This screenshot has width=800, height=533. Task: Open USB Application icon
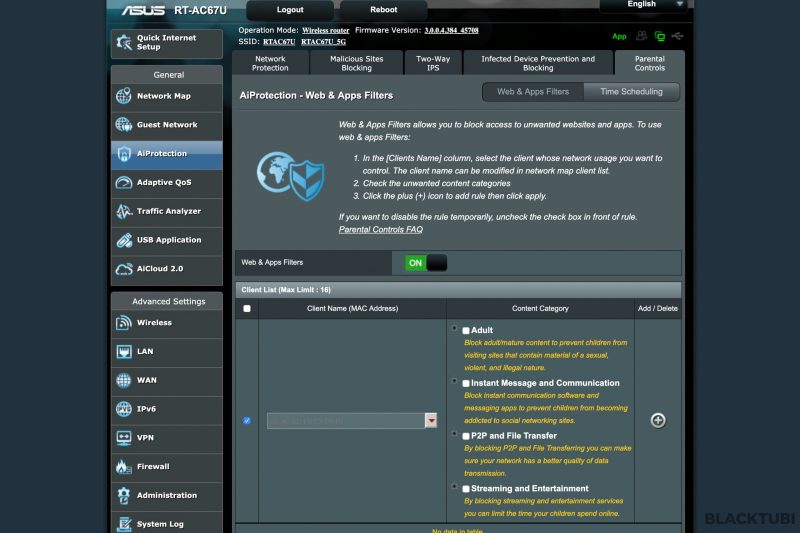[x=123, y=240]
